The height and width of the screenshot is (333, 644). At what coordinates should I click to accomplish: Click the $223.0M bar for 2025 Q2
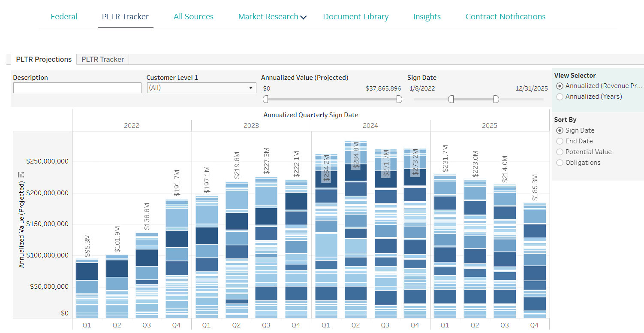[x=475, y=249]
